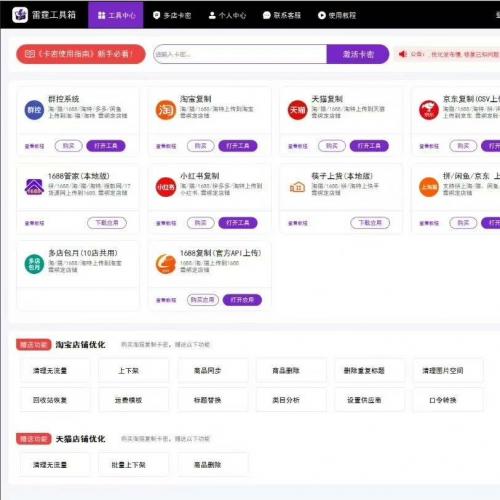
Task: Open the tutorial link in 1688复制 card
Action: 166,300
